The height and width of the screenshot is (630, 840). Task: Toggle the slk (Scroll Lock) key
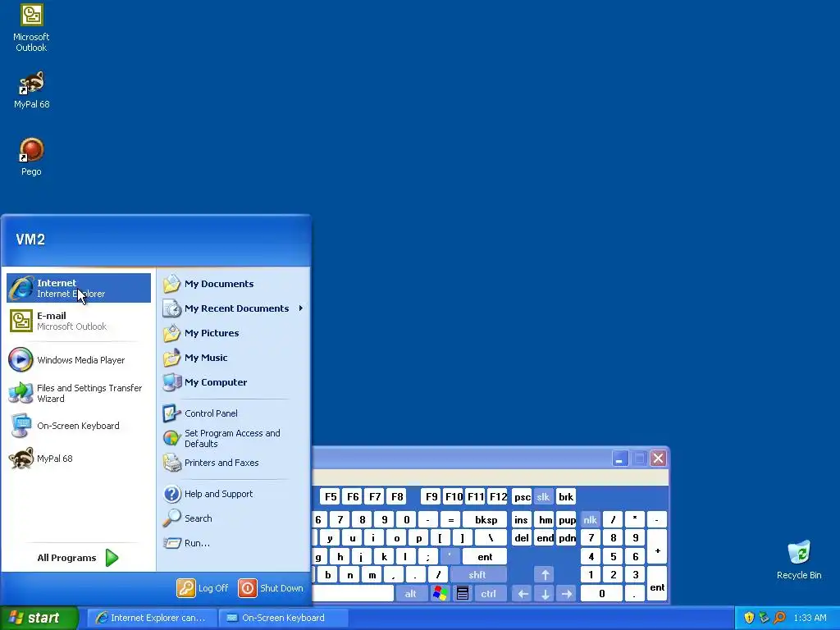(x=543, y=496)
